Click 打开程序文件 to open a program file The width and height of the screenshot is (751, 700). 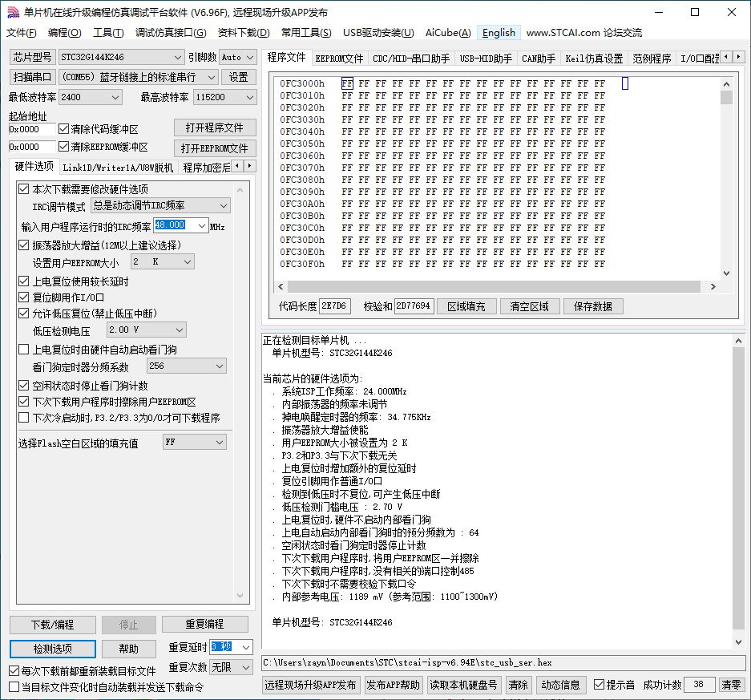pos(213,127)
